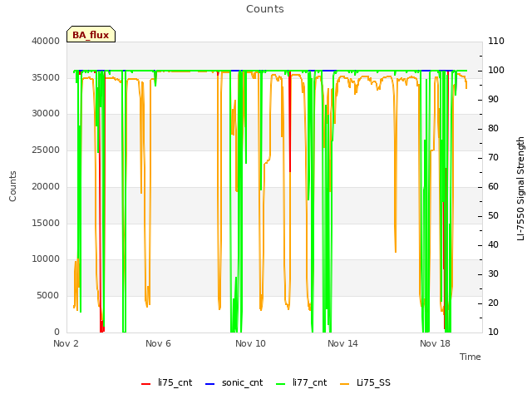532x399 pixels.
Task: Click the 30000 left axis value
Action: [x=46, y=113]
